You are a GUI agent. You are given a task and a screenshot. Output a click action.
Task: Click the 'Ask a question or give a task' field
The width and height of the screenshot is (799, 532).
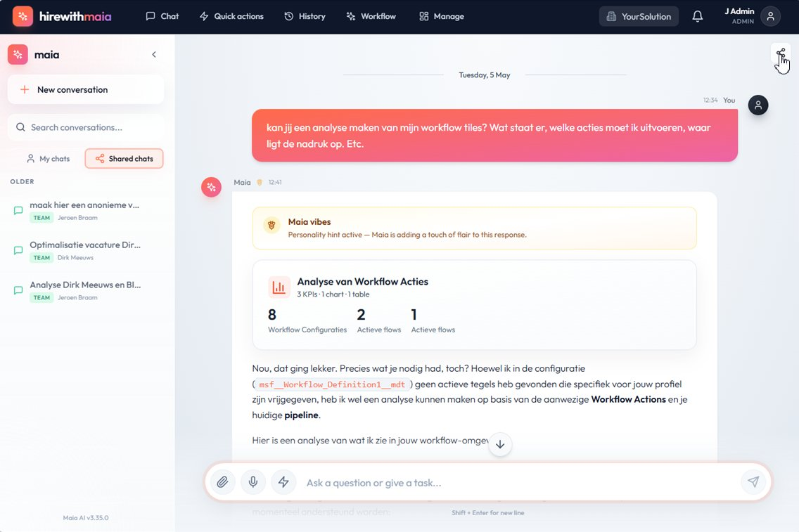click(x=519, y=483)
